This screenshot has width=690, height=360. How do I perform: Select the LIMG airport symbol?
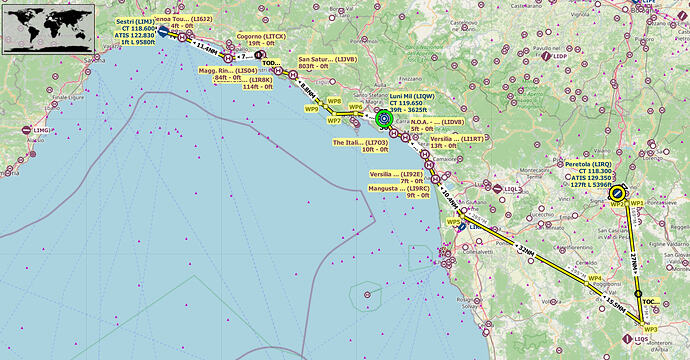pyautogui.click(x=26, y=130)
